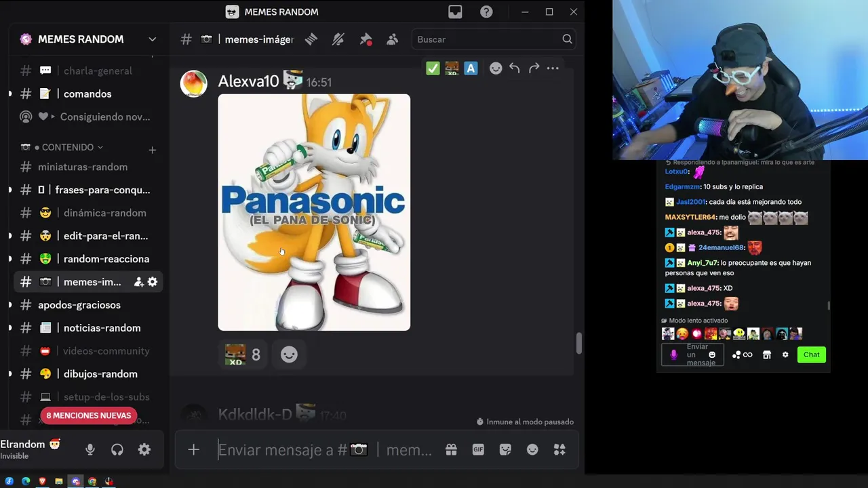Open the random-reacciona channel
The height and width of the screenshot is (488, 868).
point(88,259)
